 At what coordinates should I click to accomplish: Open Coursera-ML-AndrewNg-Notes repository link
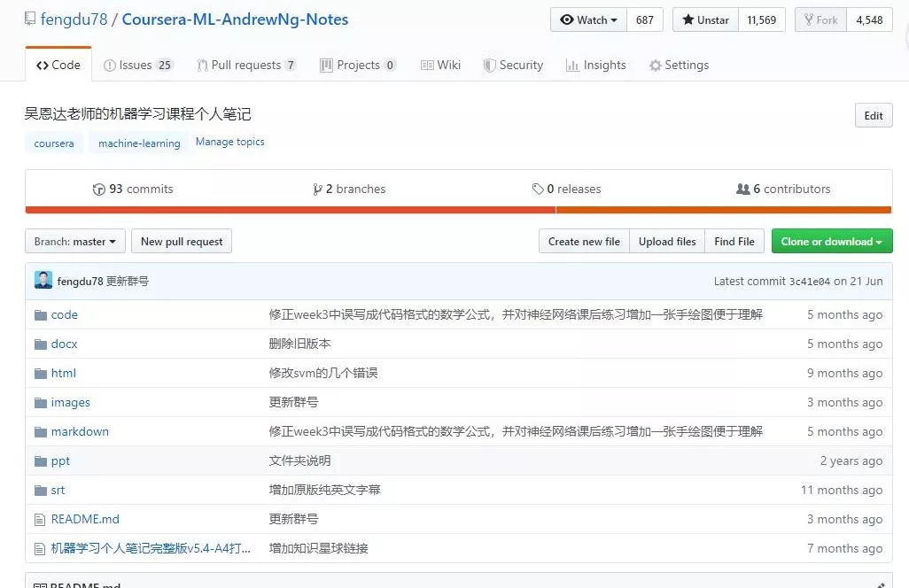(x=235, y=19)
